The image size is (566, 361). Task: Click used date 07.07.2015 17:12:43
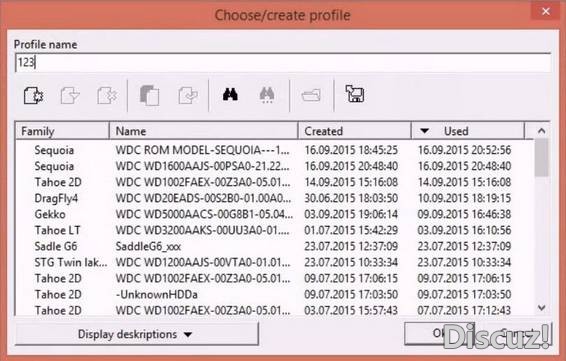[x=464, y=310]
